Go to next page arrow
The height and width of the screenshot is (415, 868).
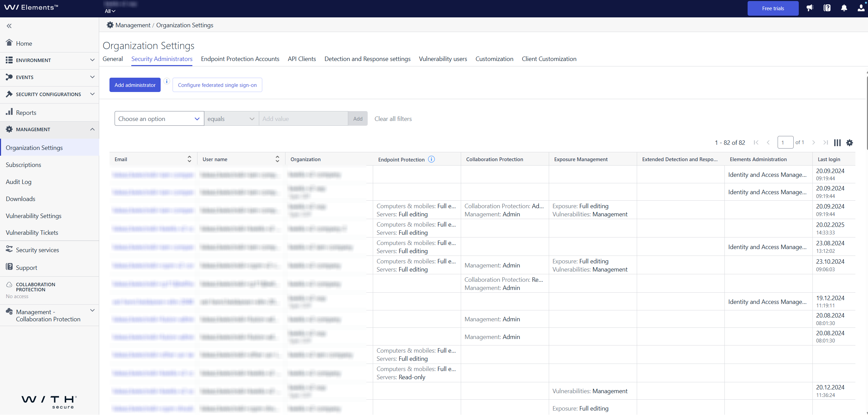tap(813, 142)
